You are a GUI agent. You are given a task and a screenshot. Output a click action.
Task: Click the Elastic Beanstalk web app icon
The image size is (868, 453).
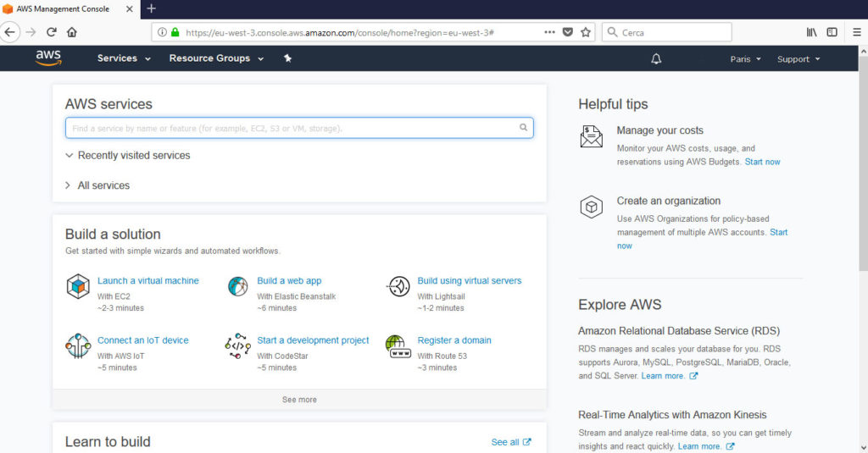(238, 286)
